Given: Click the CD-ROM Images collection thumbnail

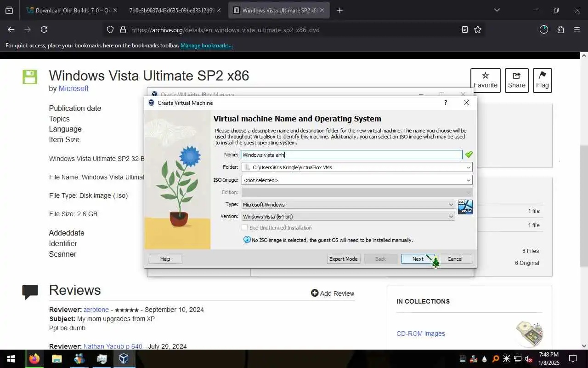Looking at the screenshot, I should pyautogui.click(x=530, y=333).
